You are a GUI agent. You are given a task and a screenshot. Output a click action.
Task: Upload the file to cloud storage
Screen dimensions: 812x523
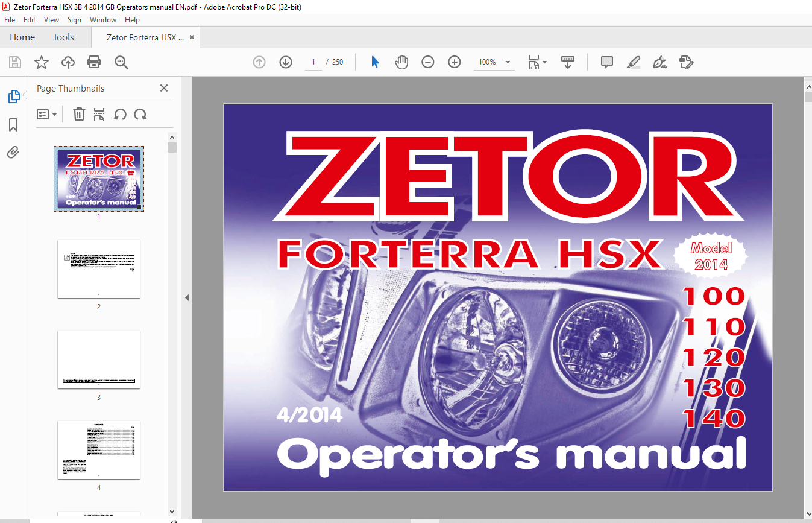(68, 62)
